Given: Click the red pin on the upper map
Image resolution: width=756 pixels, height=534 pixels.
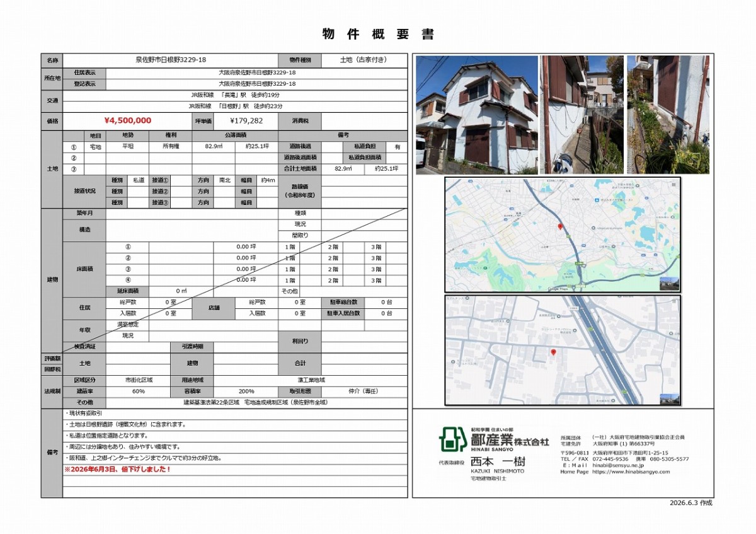Looking at the screenshot, I should [559, 227].
